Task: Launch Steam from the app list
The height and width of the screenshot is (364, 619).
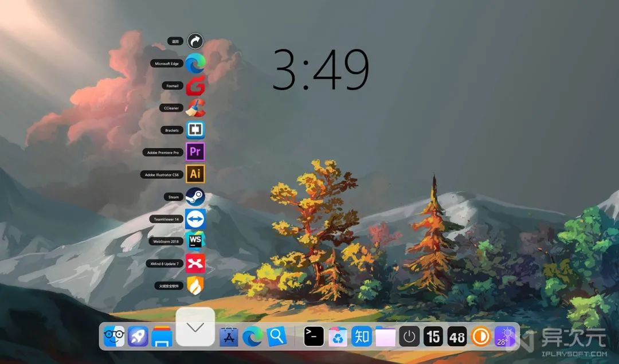Action: pyautogui.click(x=195, y=196)
